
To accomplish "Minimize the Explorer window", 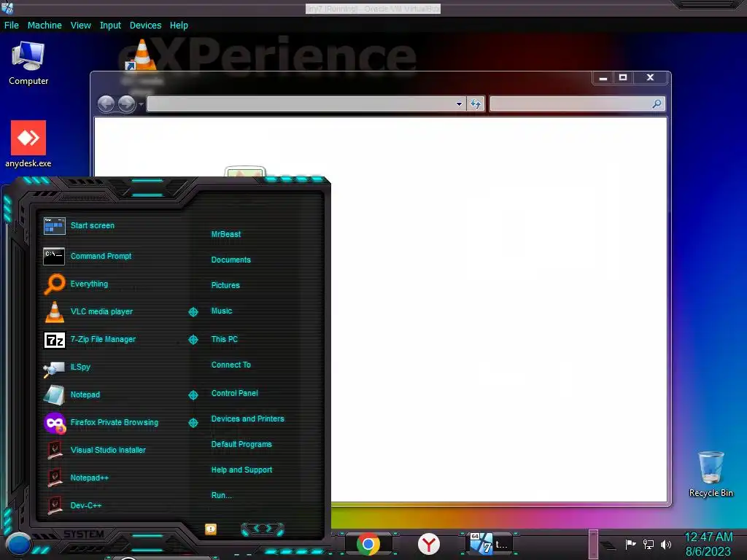I will point(603,77).
